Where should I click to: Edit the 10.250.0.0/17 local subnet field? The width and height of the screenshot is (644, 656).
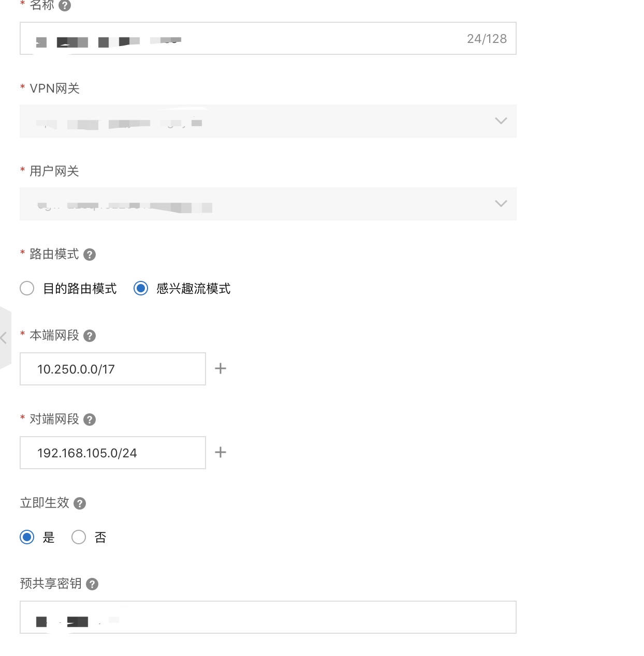pos(112,369)
